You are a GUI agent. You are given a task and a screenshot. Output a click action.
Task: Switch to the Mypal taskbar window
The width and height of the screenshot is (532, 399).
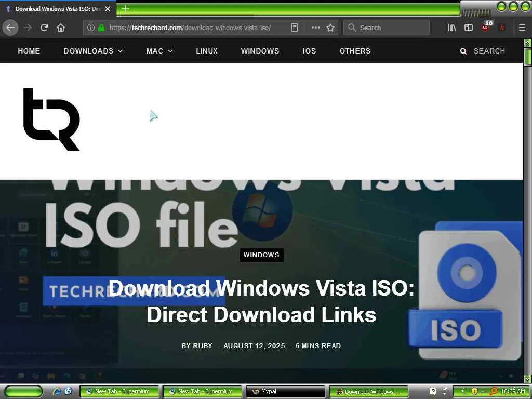(285, 392)
